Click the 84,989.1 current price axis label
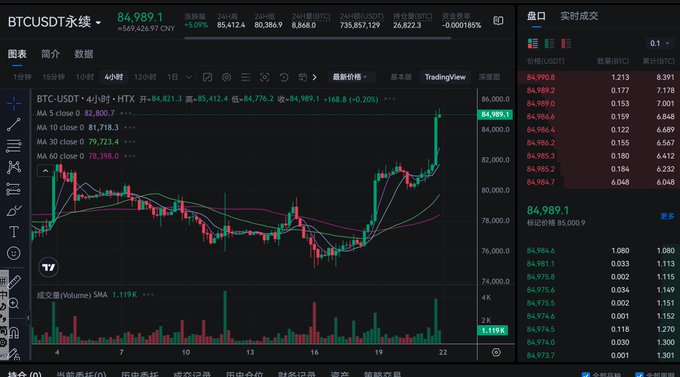680x377 pixels. click(494, 115)
